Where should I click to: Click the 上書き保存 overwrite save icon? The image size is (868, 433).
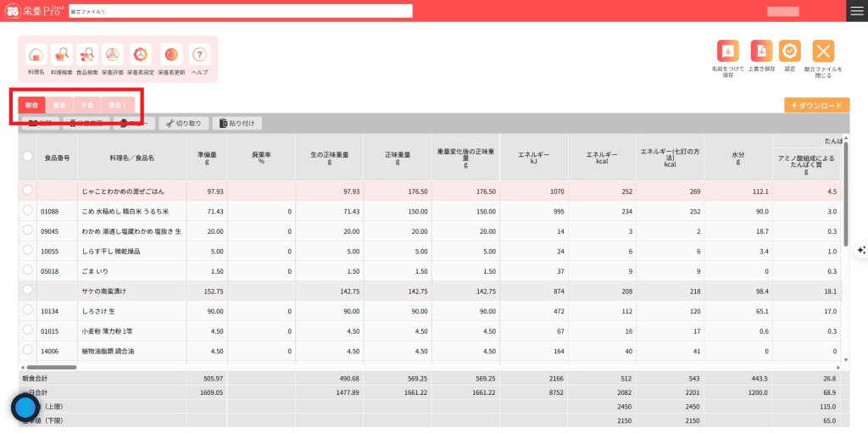click(761, 51)
